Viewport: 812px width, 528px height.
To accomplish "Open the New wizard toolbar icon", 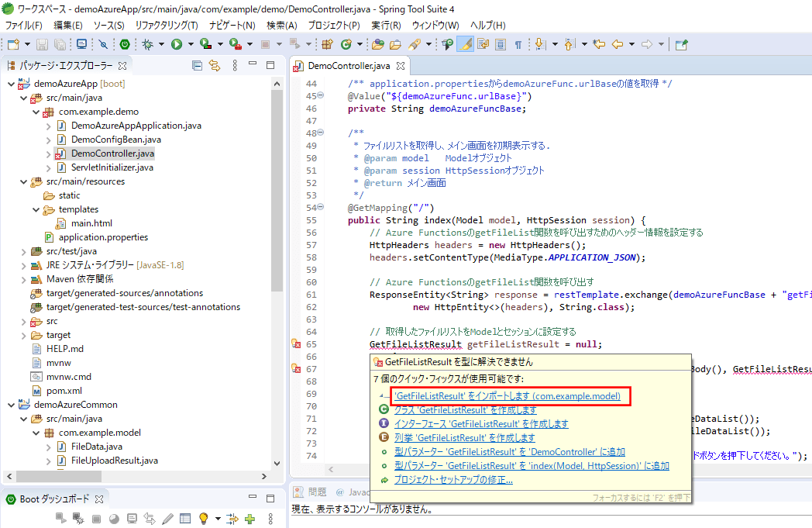I will 14,44.
